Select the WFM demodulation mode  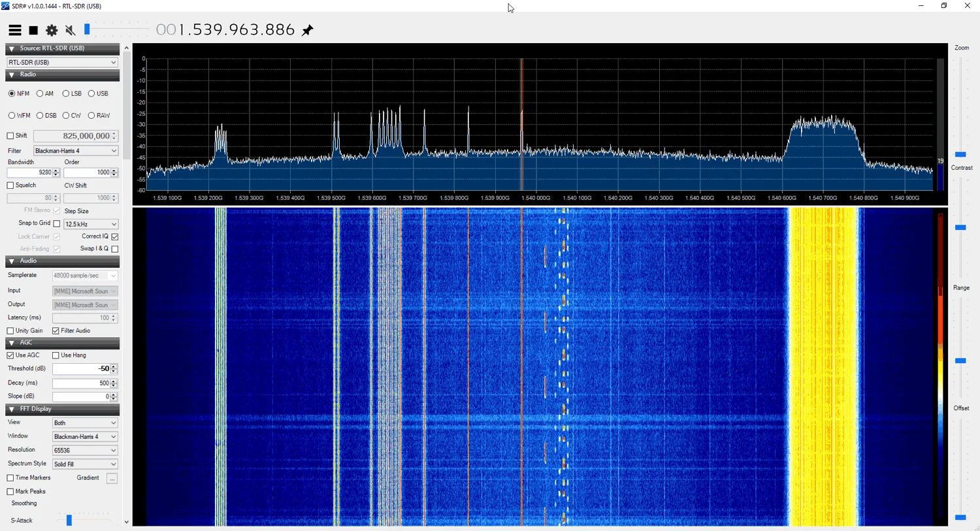(11, 116)
